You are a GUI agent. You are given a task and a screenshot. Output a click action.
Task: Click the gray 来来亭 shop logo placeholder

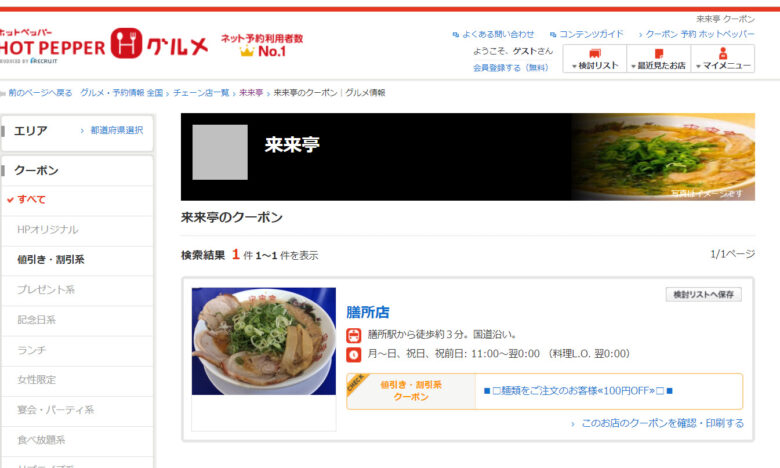coord(220,152)
